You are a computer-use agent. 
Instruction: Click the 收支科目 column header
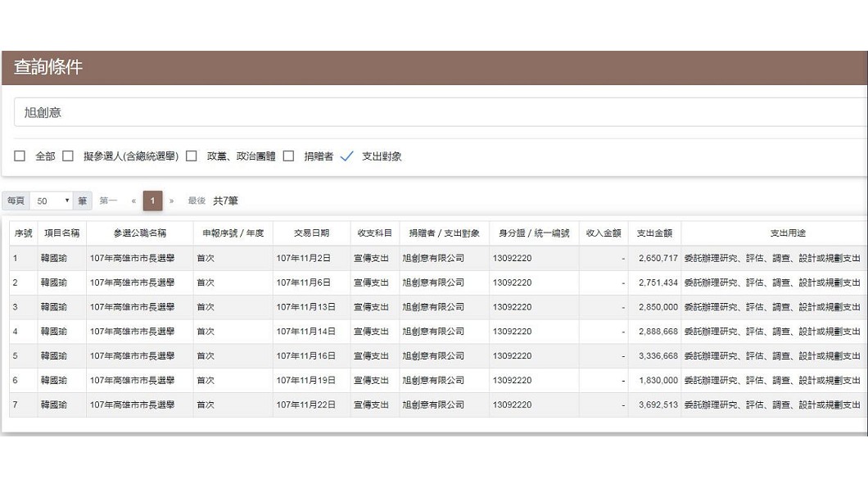[375, 233]
